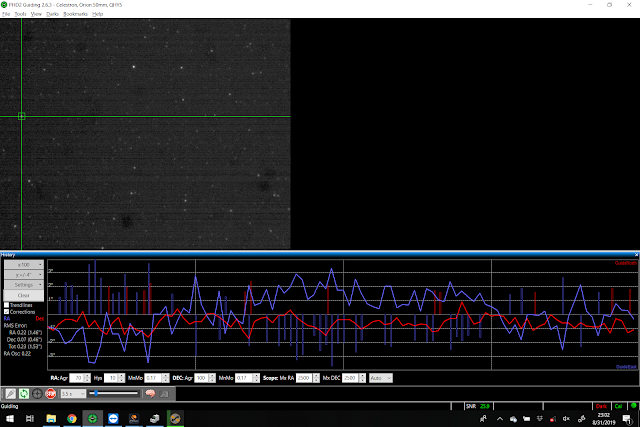Open the Auto Dec guide mode dropdown
640x427 pixels.
[x=381, y=378]
